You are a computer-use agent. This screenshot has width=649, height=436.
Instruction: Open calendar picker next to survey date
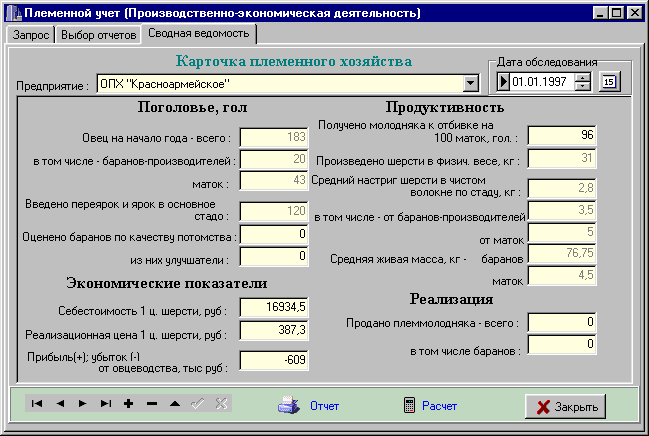pos(608,81)
